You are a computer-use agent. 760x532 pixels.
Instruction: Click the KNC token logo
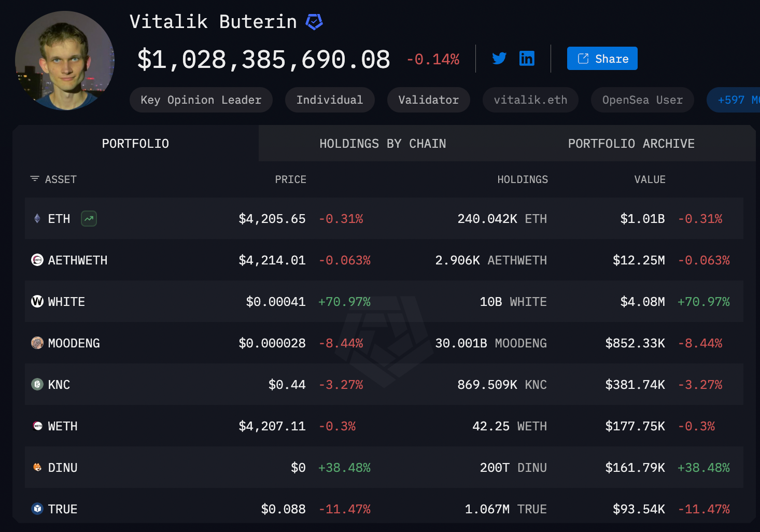pyautogui.click(x=37, y=384)
